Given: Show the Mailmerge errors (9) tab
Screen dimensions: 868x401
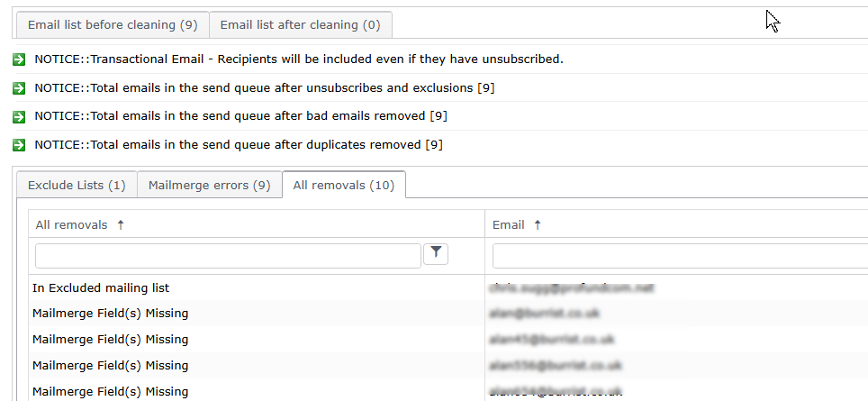Looking at the screenshot, I should click(209, 186).
